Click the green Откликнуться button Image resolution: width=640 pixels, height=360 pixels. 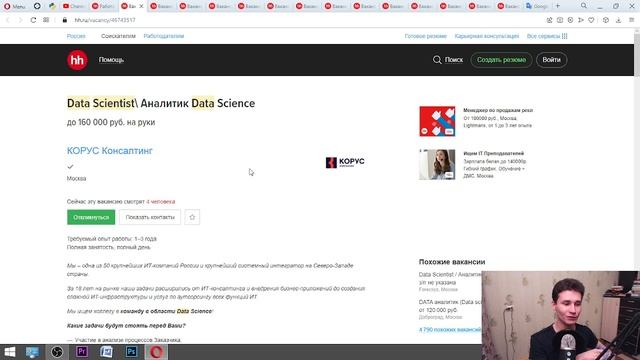tap(91, 217)
